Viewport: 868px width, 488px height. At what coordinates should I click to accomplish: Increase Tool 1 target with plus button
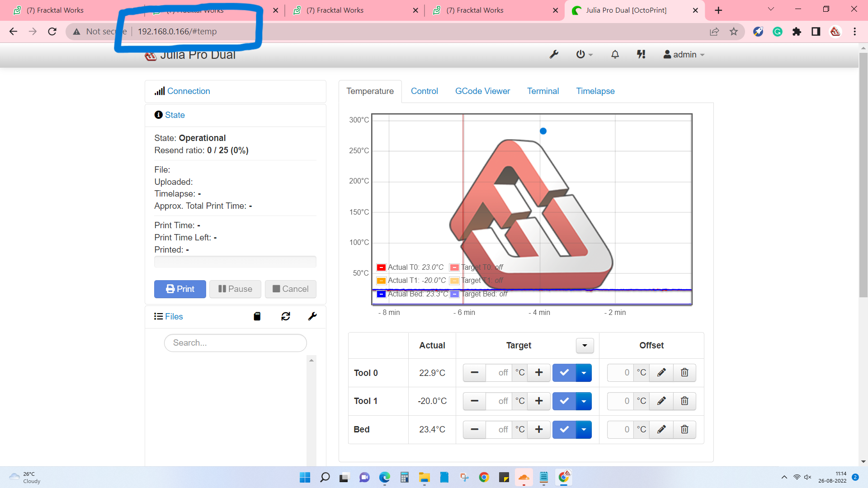538,401
